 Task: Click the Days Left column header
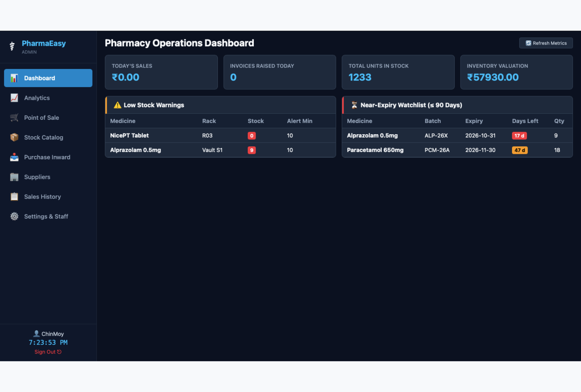click(525, 121)
